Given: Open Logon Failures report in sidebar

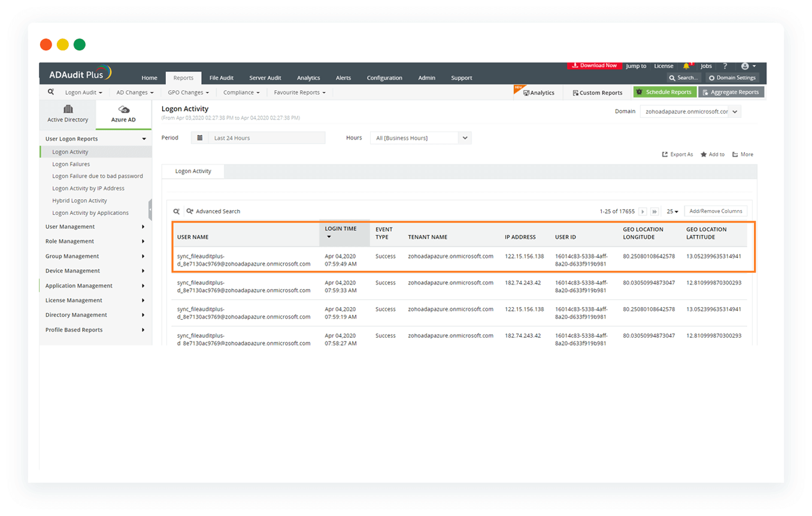Looking at the screenshot, I should pyautogui.click(x=71, y=164).
